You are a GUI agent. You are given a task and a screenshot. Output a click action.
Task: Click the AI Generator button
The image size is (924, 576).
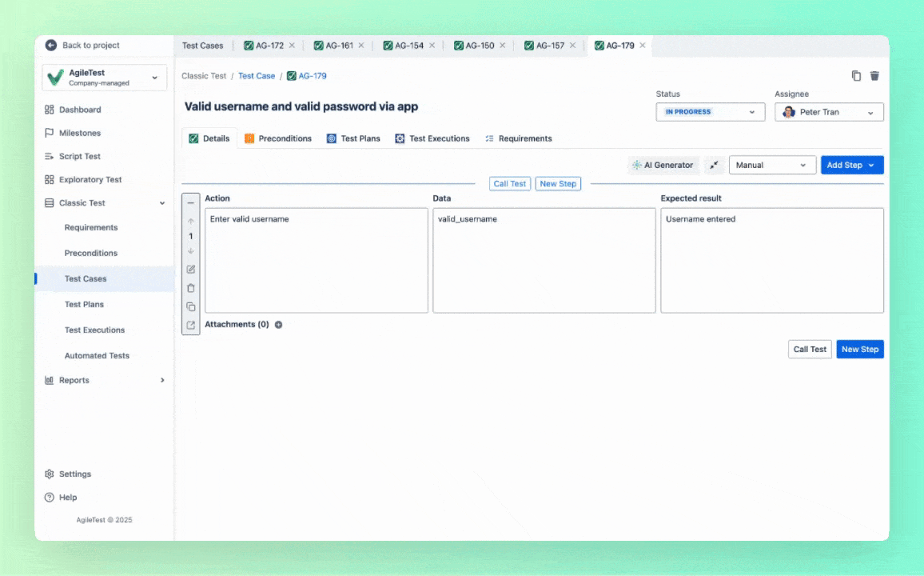click(663, 165)
